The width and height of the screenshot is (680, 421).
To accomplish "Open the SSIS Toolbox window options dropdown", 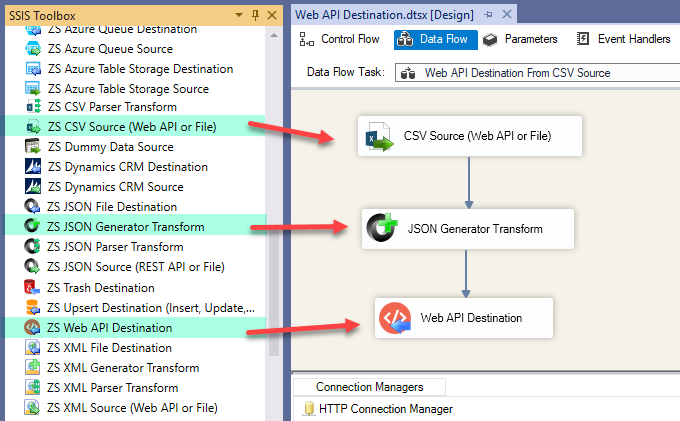I will point(239,15).
